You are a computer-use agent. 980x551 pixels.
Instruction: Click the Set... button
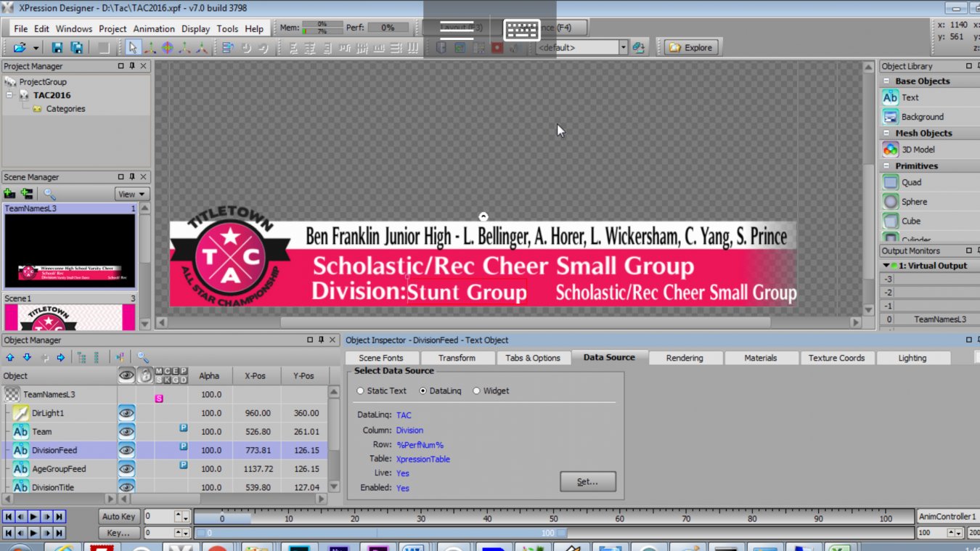[x=588, y=481]
